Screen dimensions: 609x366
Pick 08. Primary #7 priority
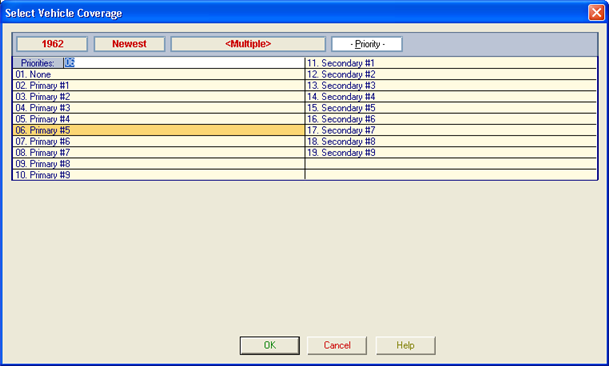(x=158, y=153)
